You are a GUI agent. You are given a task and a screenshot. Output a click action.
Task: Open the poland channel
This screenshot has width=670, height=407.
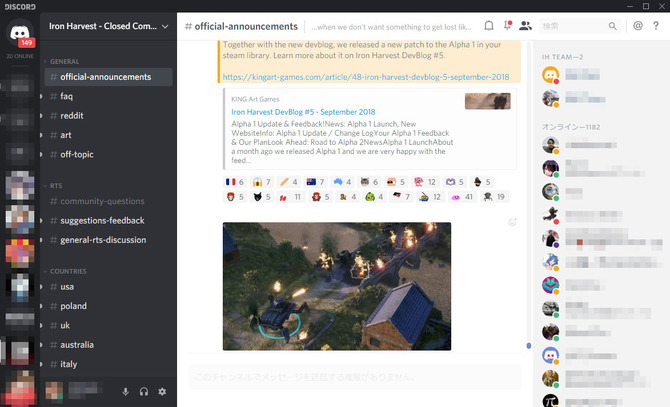click(108, 306)
